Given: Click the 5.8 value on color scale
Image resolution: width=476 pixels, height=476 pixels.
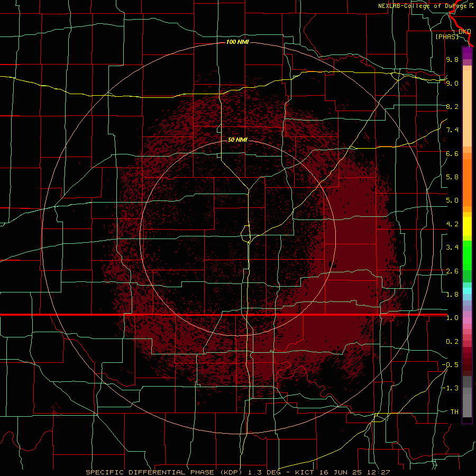Looking at the screenshot, I should (x=452, y=177).
